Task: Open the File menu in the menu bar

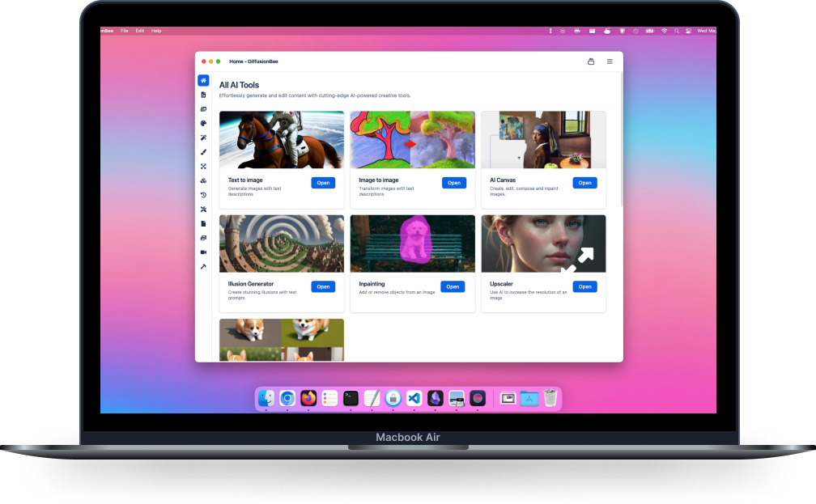Action: (x=125, y=31)
